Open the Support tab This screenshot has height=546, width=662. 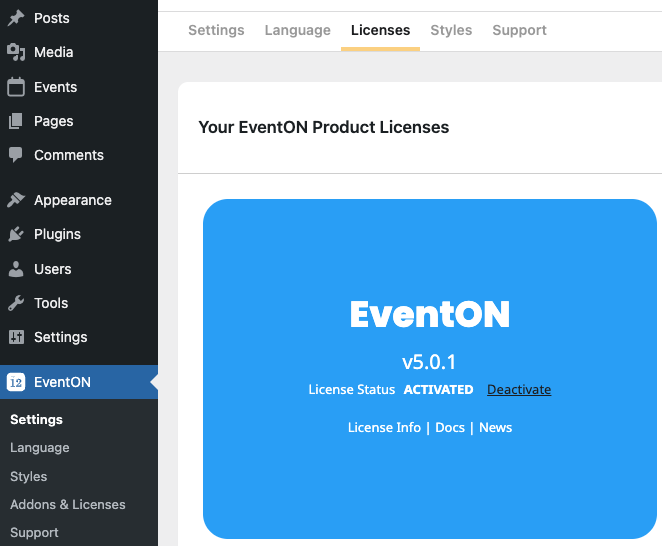[x=519, y=30]
